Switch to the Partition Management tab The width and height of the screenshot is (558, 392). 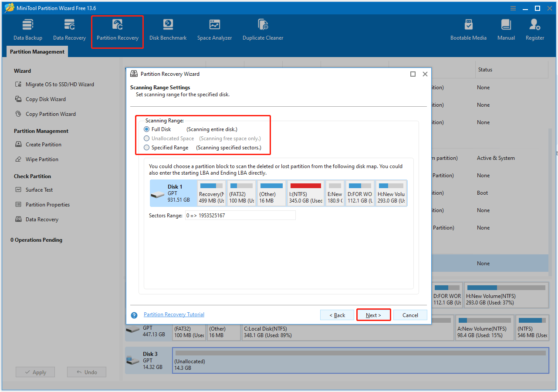click(37, 52)
